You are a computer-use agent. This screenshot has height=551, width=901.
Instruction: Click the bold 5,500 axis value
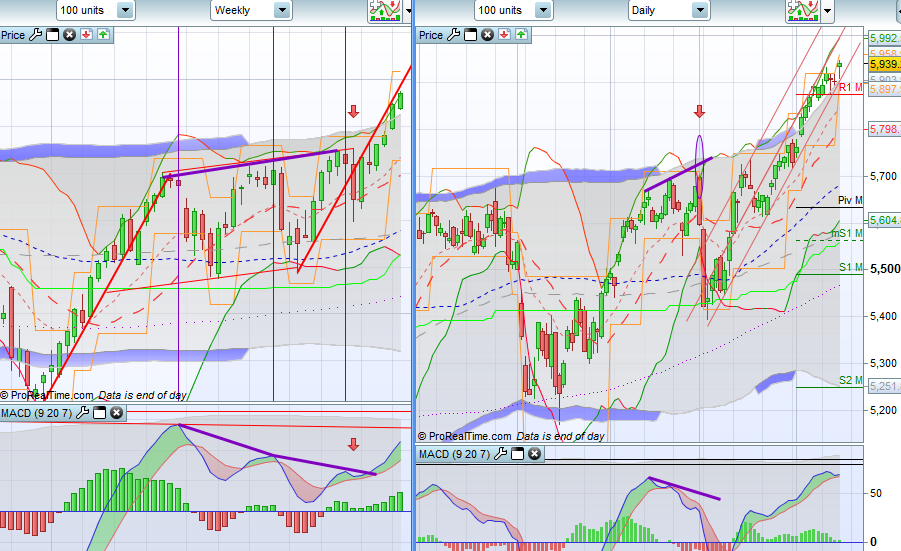(885, 269)
